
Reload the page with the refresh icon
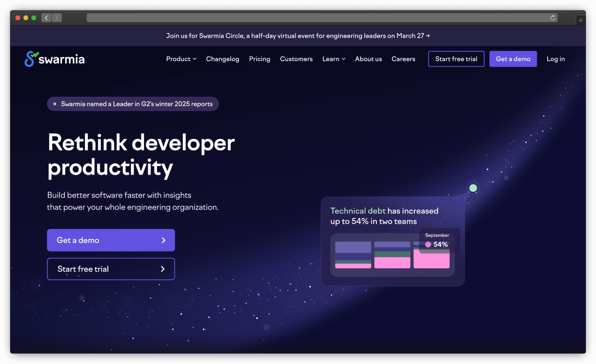[552, 18]
